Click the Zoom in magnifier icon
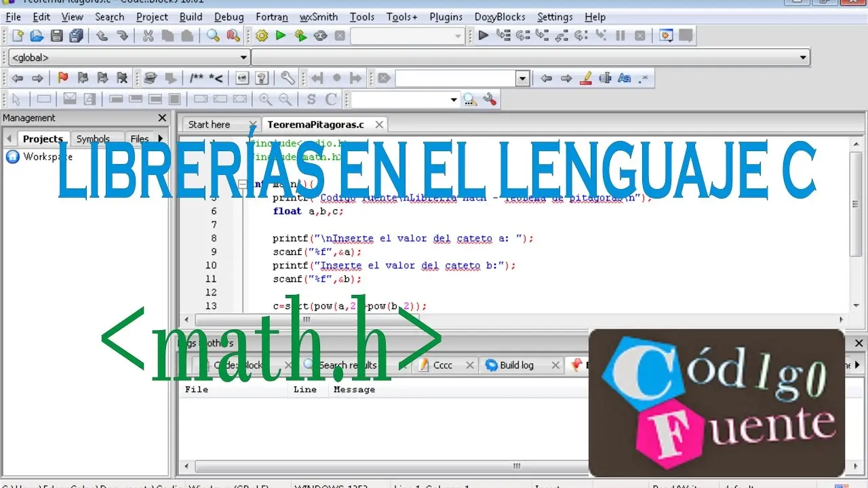868x488 pixels. pos(266,100)
